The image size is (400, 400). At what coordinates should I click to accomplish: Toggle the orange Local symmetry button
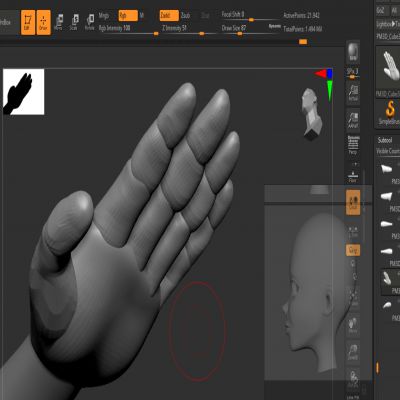coord(353,202)
